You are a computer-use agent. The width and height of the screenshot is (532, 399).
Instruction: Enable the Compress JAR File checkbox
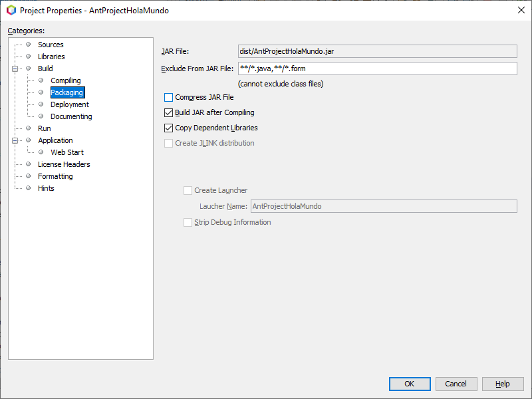[x=168, y=98]
